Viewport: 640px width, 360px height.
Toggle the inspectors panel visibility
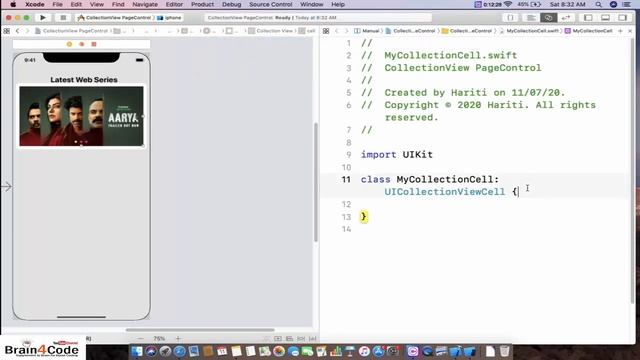622,18
